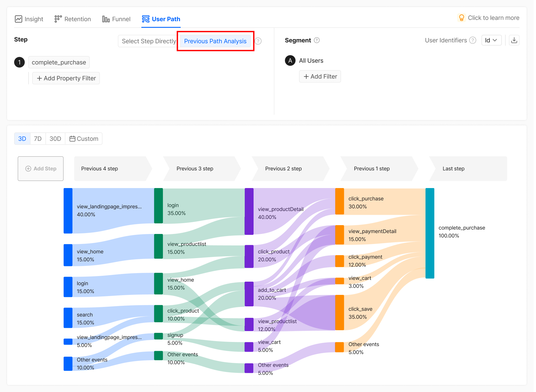Click the download icon button
This screenshot has height=392, width=536.
pyautogui.click(x=514, y=40)
